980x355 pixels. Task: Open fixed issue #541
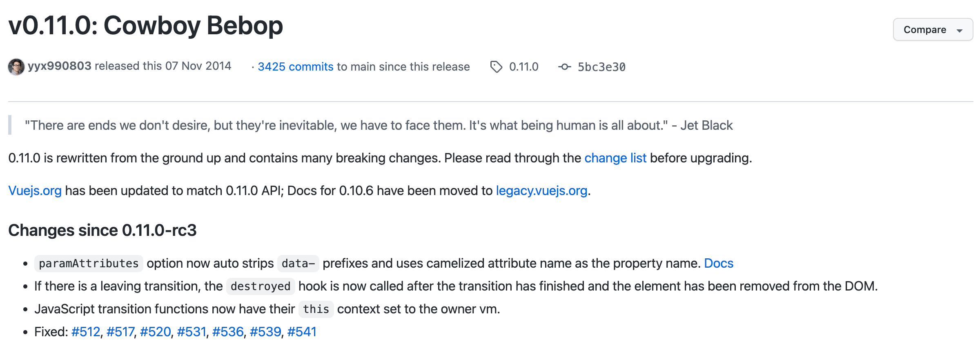point(302,332)
